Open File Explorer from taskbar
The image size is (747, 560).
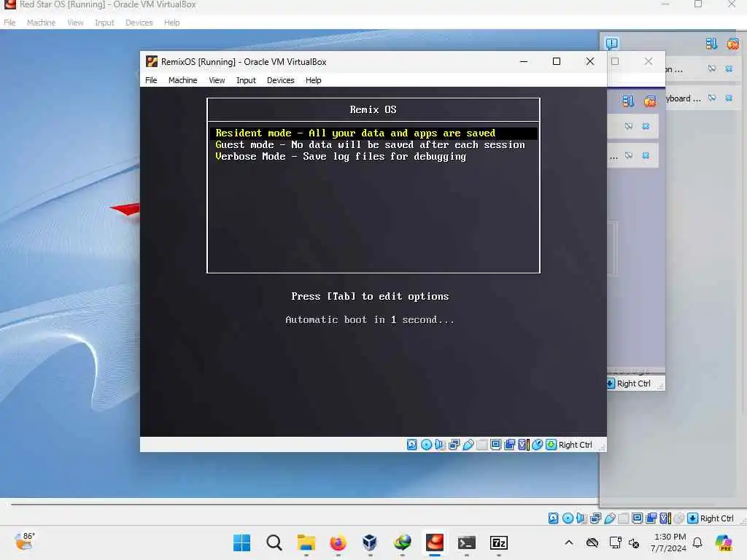[306, 542]
